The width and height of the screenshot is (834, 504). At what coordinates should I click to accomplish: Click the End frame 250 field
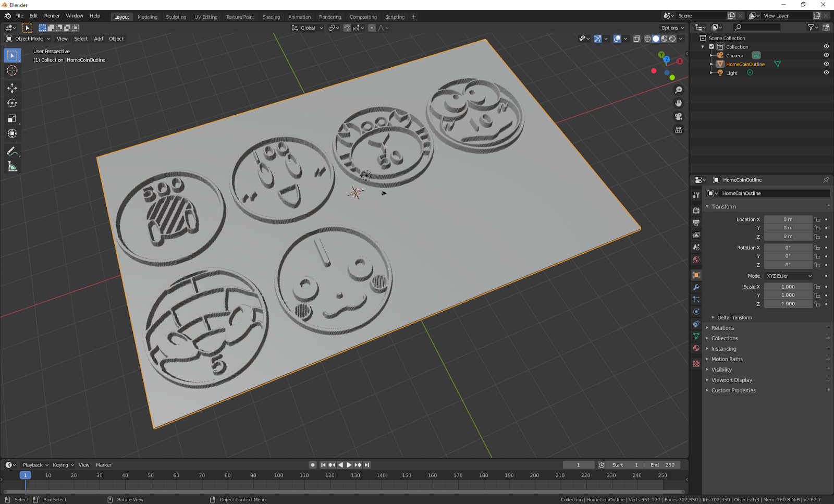click(663, 465)
